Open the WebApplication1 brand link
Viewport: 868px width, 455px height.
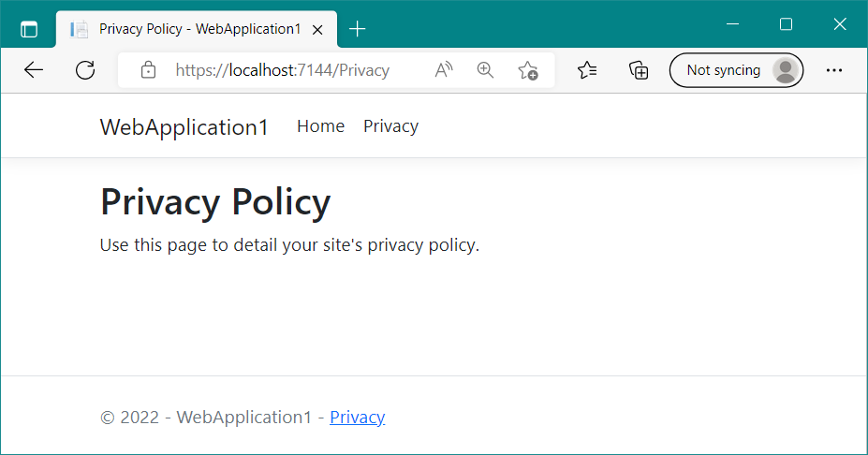184,126
